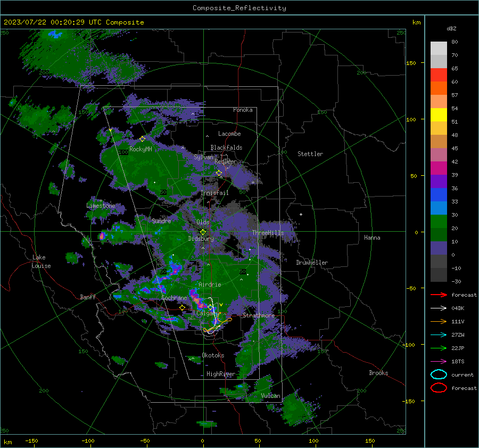479x448 pixels.
Task: Click the green 22JP arrow icon
Action: 439,348
